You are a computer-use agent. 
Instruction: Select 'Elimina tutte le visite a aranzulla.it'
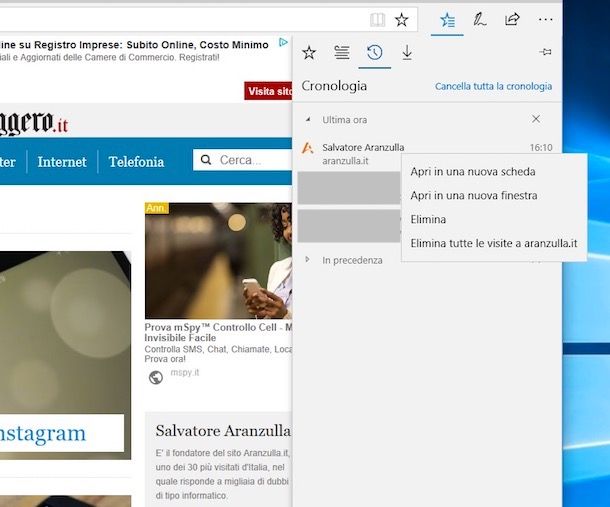(494, 244)
